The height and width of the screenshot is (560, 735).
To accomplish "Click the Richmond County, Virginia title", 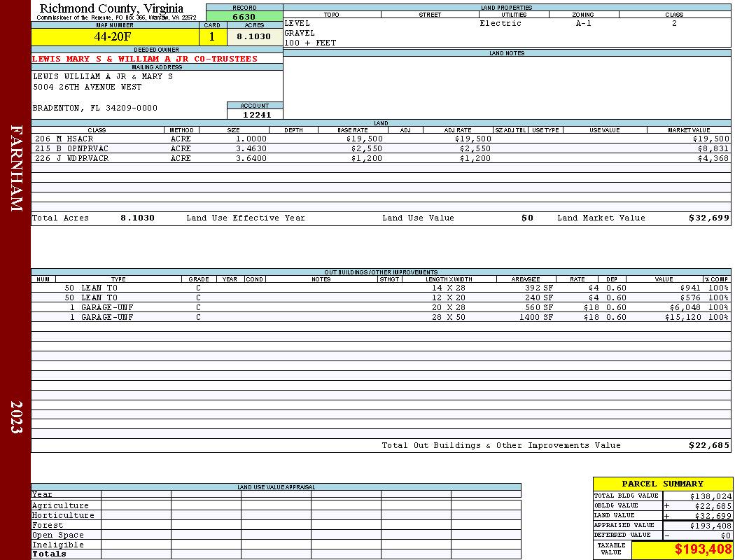I will [x=111, y=8].
